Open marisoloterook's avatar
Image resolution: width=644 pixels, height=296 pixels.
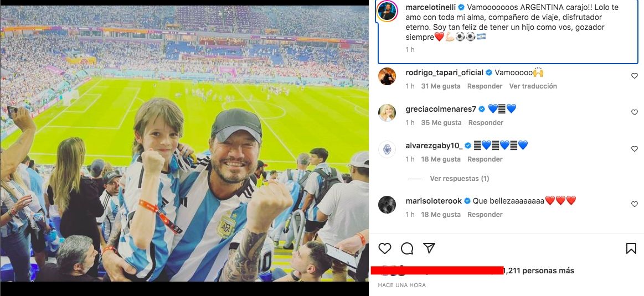point(387,205)
